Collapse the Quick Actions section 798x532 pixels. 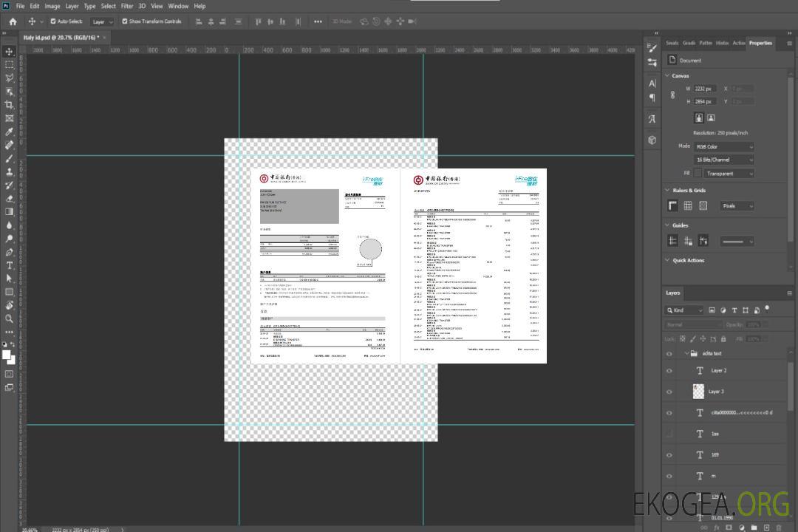668,260
